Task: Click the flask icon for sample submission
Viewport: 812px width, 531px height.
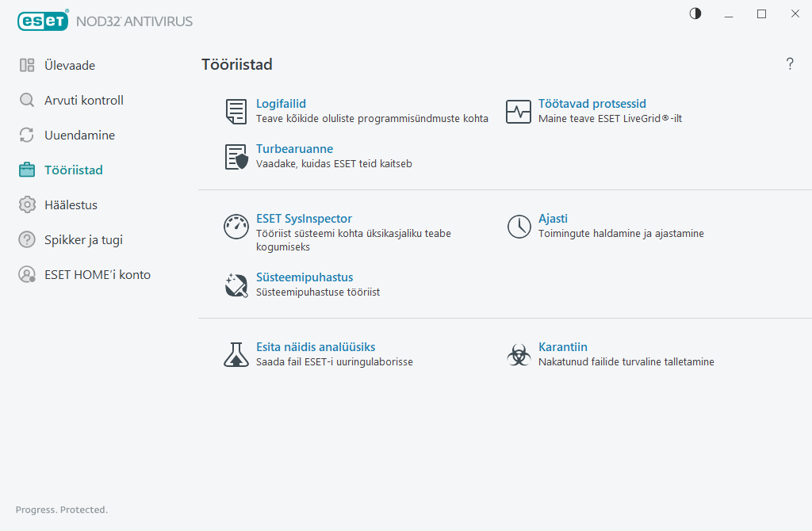Action: point(236,354)
